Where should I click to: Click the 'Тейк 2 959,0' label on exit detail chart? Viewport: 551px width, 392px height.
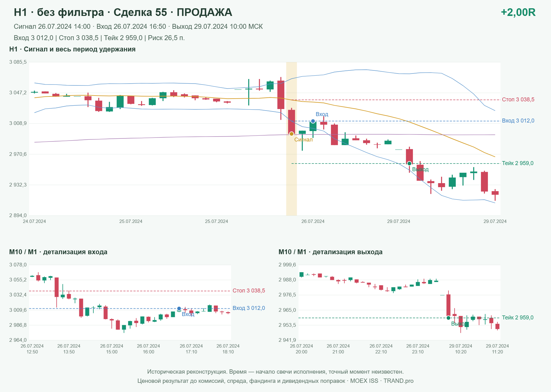point(518,318)
